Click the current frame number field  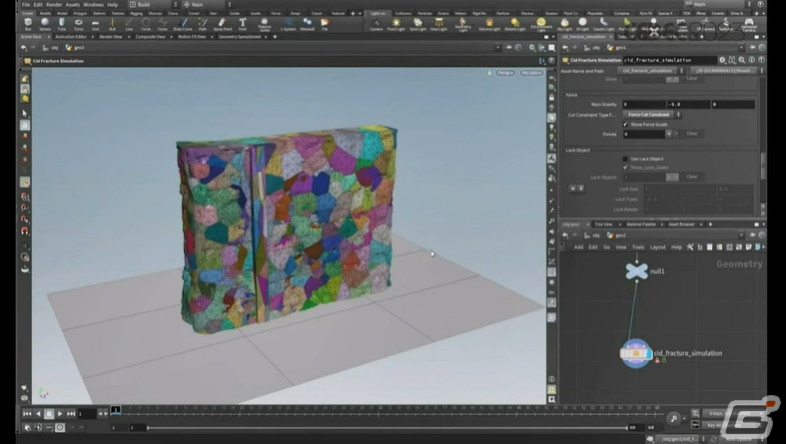coord(87,413)
